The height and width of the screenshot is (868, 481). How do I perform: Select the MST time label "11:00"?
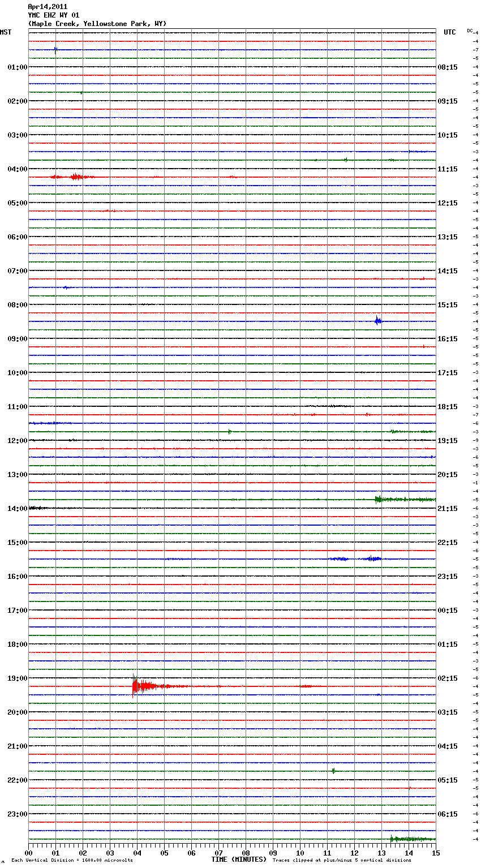(18, 407)
